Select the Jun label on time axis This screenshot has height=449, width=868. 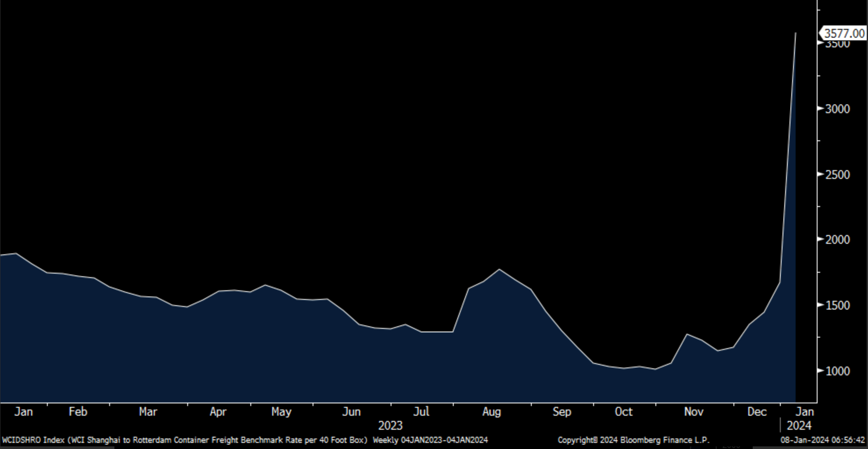tap(351, 412)
